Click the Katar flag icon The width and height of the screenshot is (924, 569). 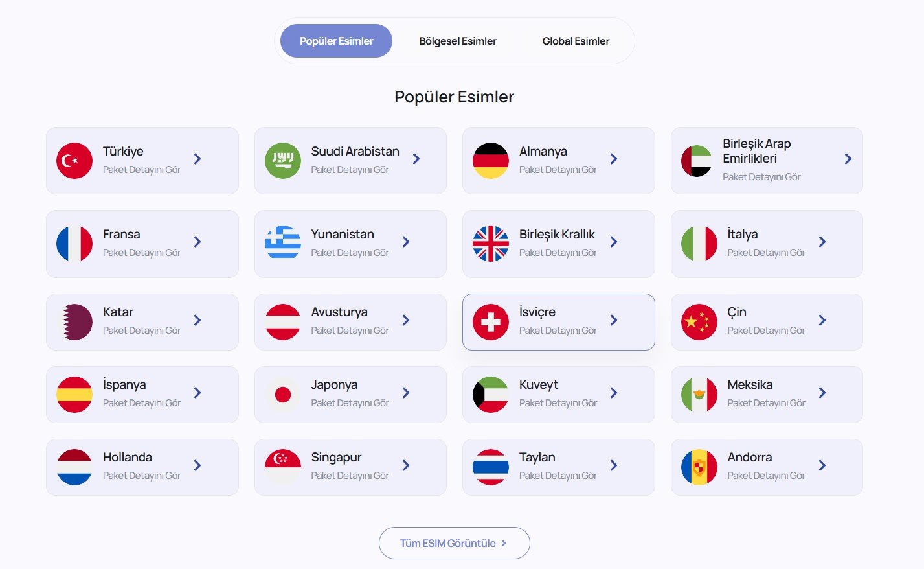pyautogui.click(x=74, y=321)
